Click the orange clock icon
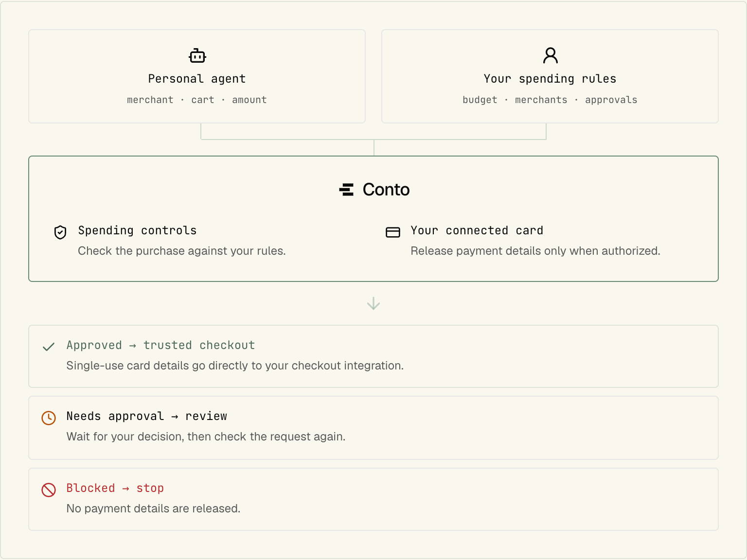Image resolution: width=747 pixels, height=560 pixels. (49, 418)
